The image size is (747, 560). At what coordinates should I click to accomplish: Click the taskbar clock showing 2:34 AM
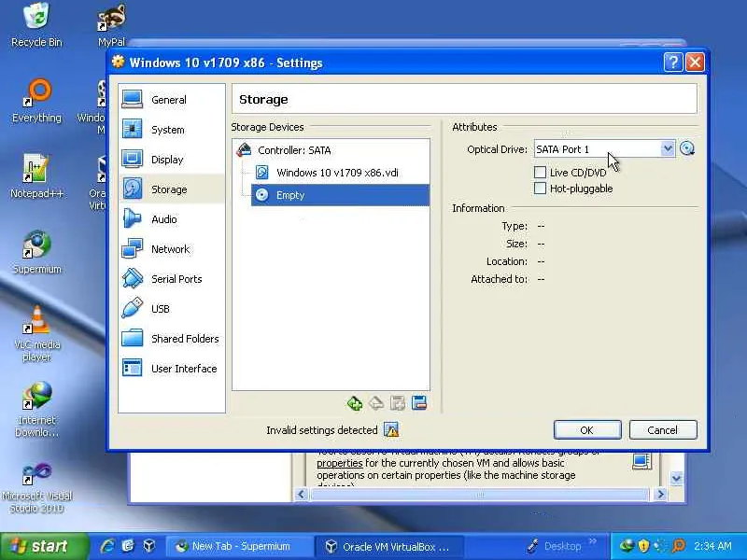(x=712, y=546)
